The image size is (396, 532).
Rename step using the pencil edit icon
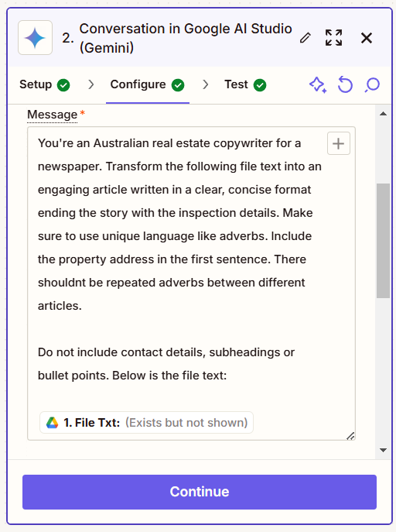point(306,38)
